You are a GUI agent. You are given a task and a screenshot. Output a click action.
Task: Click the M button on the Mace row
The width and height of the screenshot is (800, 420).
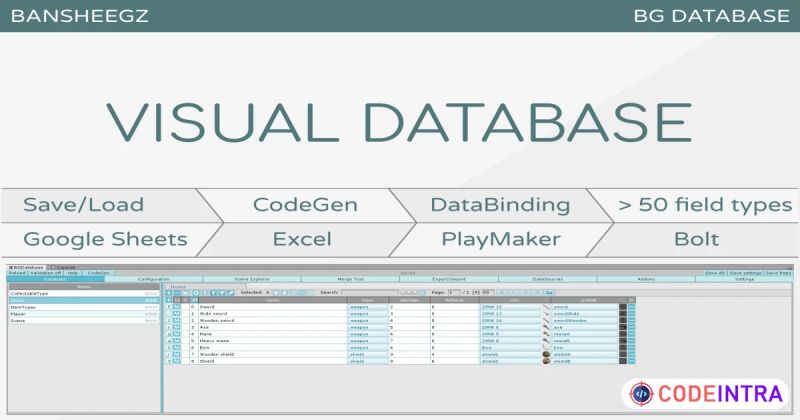click(177, 334)
